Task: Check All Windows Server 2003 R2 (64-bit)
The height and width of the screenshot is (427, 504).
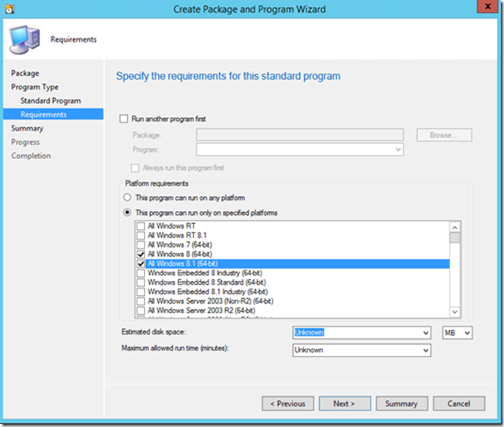Action: [141, 311]
